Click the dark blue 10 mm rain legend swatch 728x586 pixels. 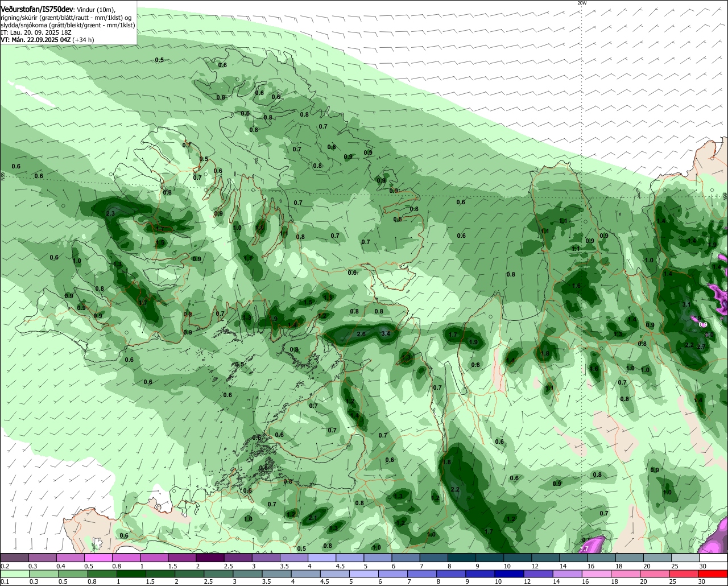[508, 573]
